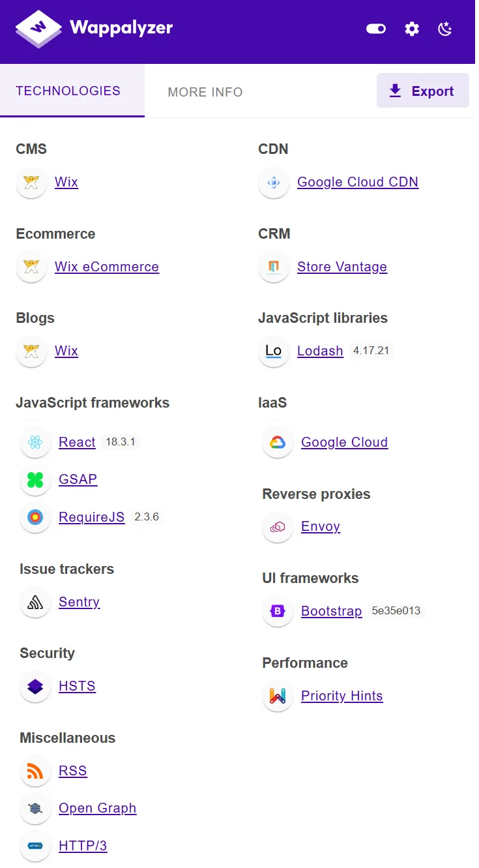Switch to the Technologies tab

(x=68, y=91)
